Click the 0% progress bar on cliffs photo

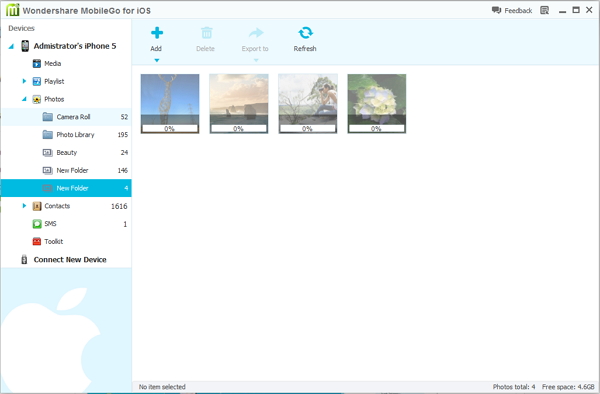(x=239, y=129)
